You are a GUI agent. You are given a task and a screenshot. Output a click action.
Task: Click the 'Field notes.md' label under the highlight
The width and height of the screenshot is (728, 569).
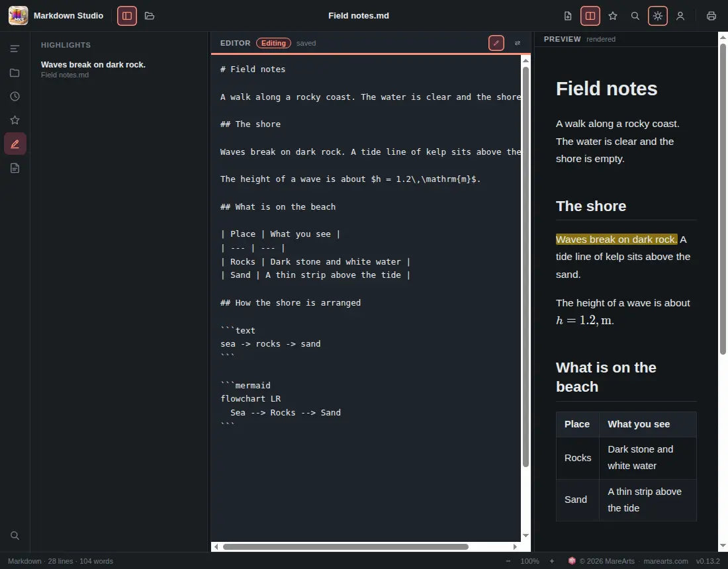point(65,75)
